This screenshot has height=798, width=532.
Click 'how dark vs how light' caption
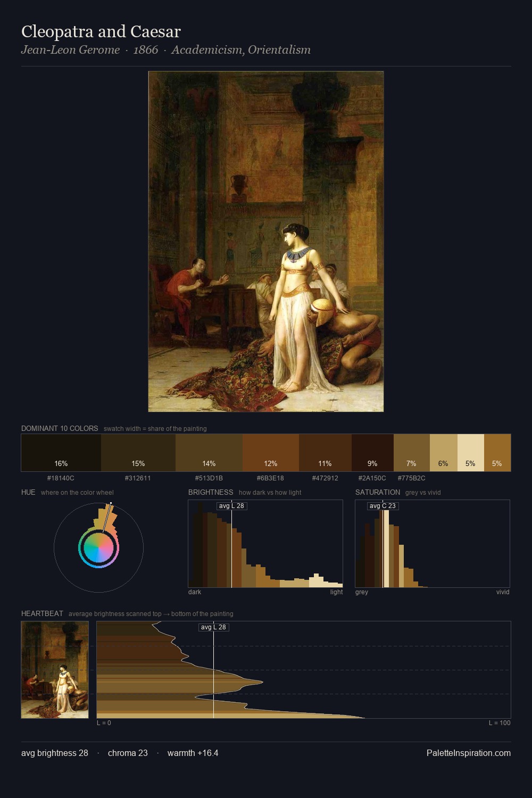270,493
